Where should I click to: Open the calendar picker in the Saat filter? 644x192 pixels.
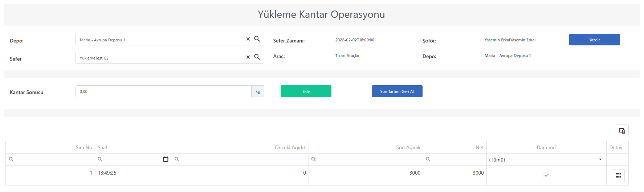pyautogui.click(x=166, y=159)
